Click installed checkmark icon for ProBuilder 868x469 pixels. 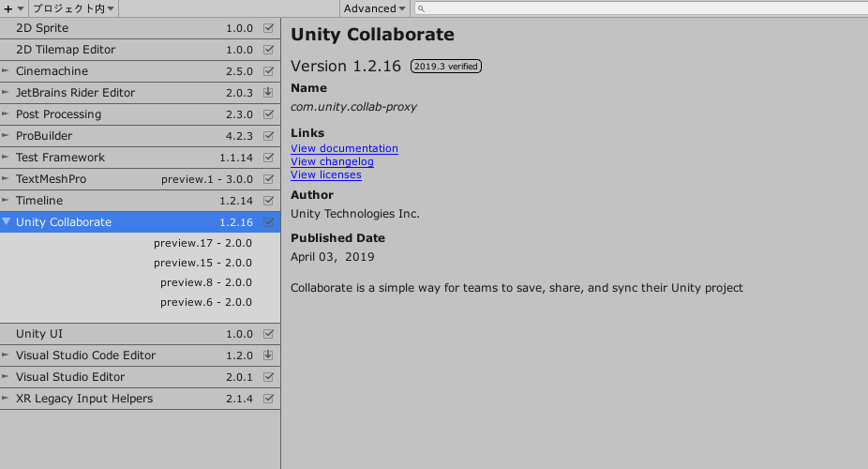(268, 136)
